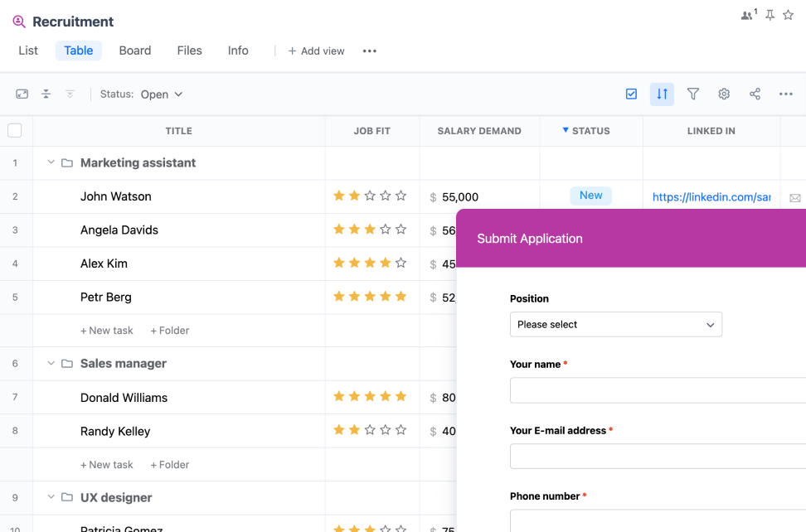Select the row checkbox in the table header
The height and width of the screenshot is (532, 806).
13,130
